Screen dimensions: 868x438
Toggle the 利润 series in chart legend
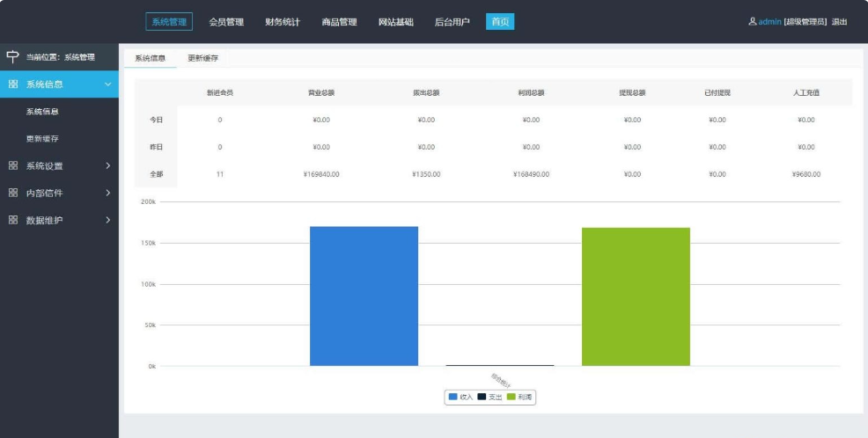click(519, 398)
